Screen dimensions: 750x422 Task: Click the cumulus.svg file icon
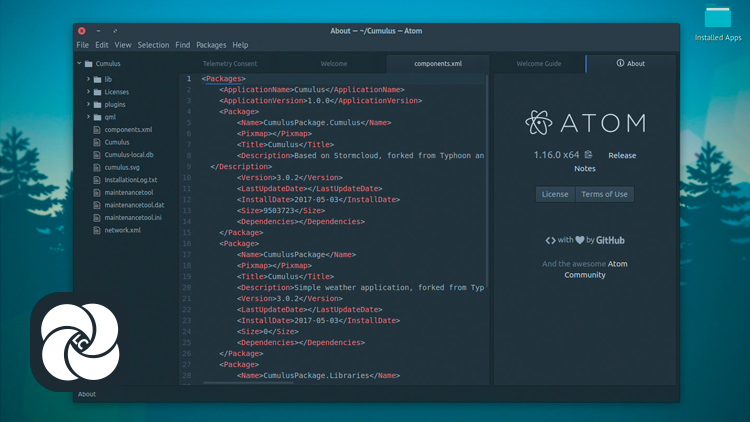click(97, 168)
